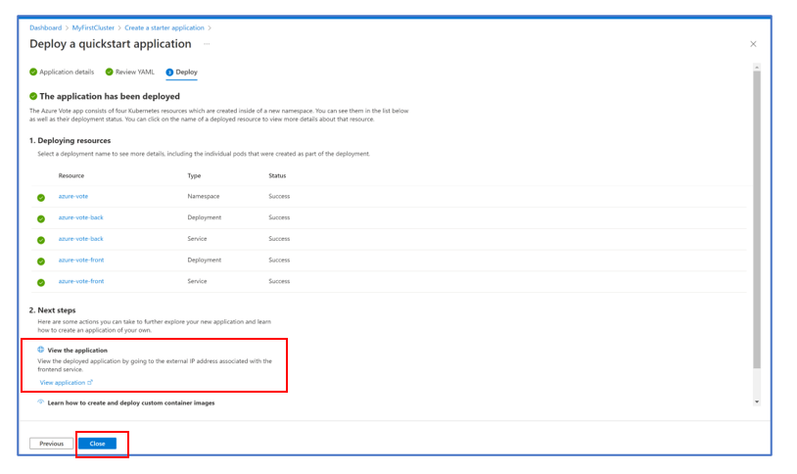Screen dimensions: 797x474
Task: Click '1. Deploying resources' heading
Action: [x=70, y=140]
